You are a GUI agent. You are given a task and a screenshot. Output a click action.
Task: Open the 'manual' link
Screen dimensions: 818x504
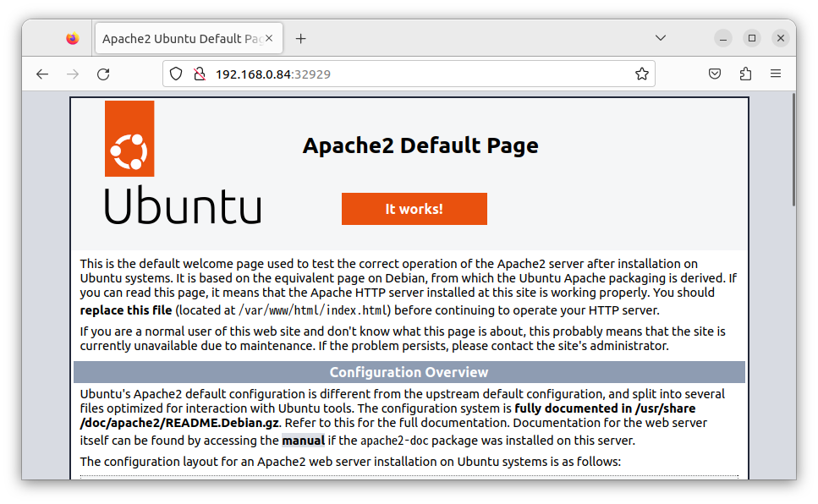click(x=303, y=441)
